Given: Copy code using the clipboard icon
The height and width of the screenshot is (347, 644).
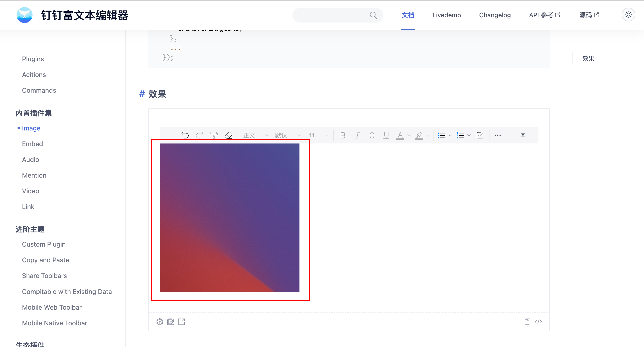Looking at the screenshot, I should (527, 322).
